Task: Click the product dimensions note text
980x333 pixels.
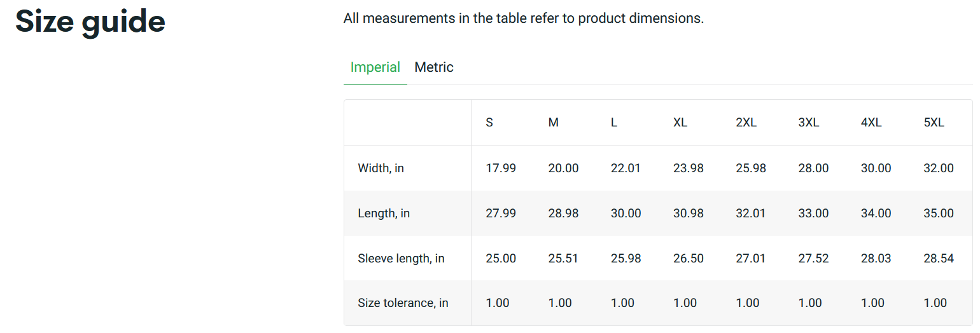Action: 523,18
